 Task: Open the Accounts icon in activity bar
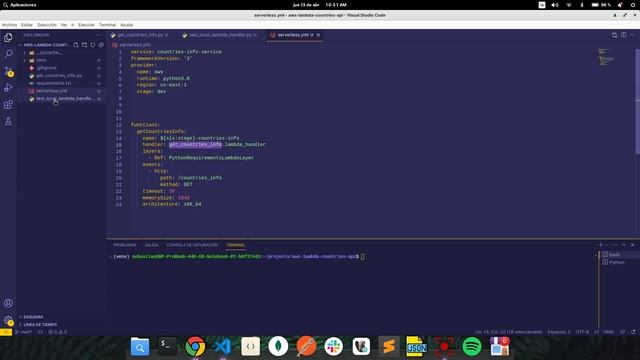pyautogui.click(x=8, y=303)
